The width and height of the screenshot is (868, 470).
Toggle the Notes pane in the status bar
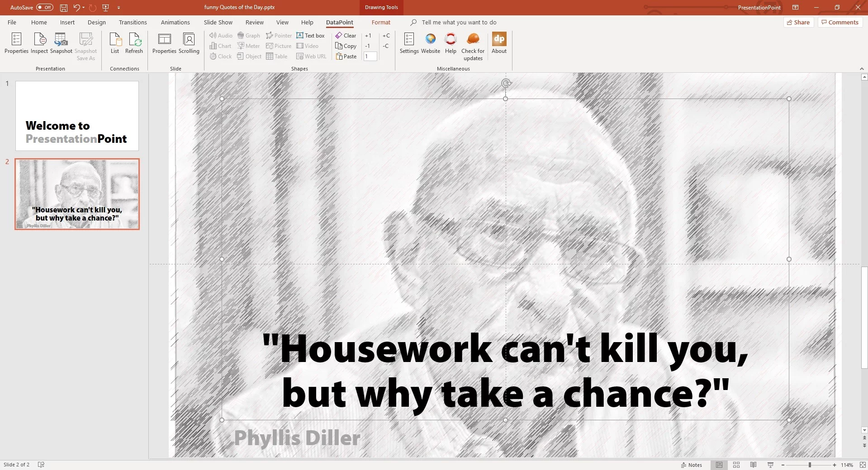click(x=692, y=465)
